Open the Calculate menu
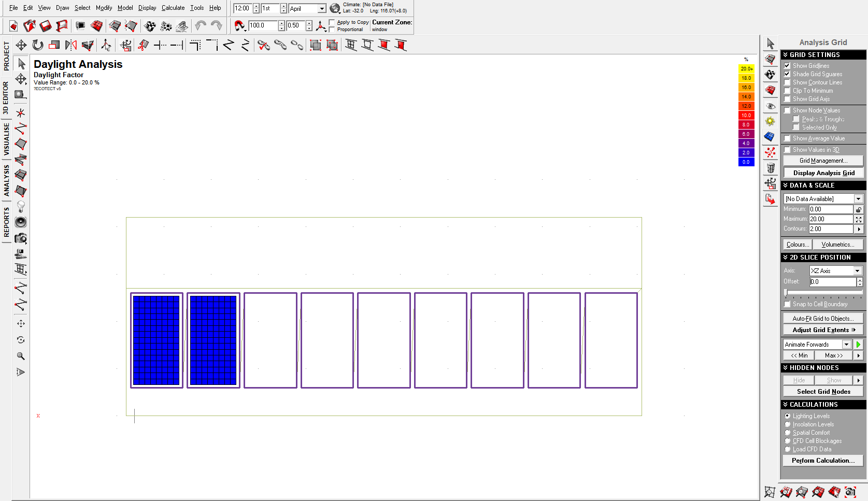868x501 pixels. pos(173,8)
